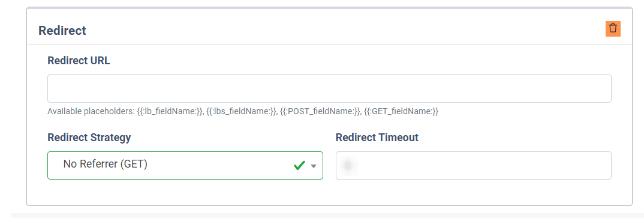Expand the Redirect Strategy dropdown arrow
Viewport: 644px width, 218px height.
(x=314, y=166)
